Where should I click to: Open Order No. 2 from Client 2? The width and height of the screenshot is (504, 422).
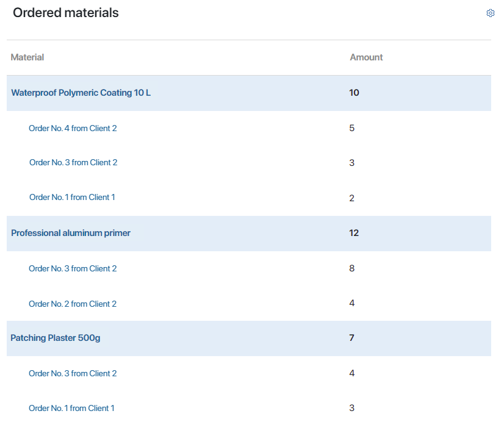pos(73,304)
